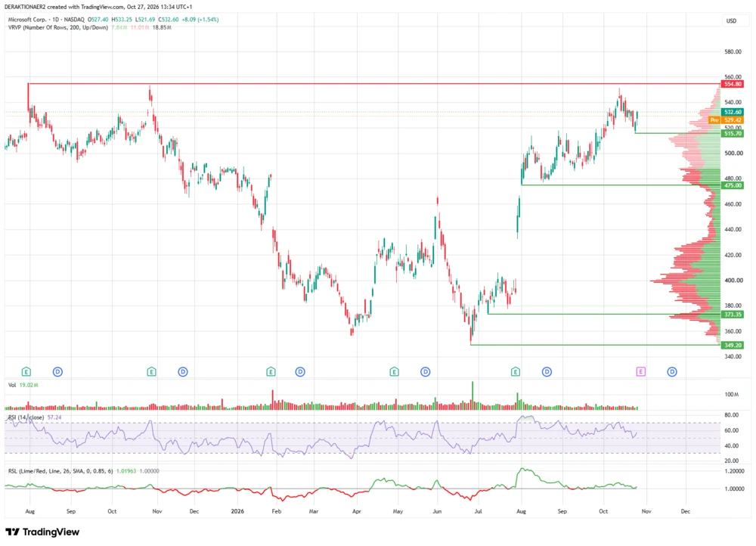Select the red horizontal resistance line
756x546 pixels.
tap(374, 84)
